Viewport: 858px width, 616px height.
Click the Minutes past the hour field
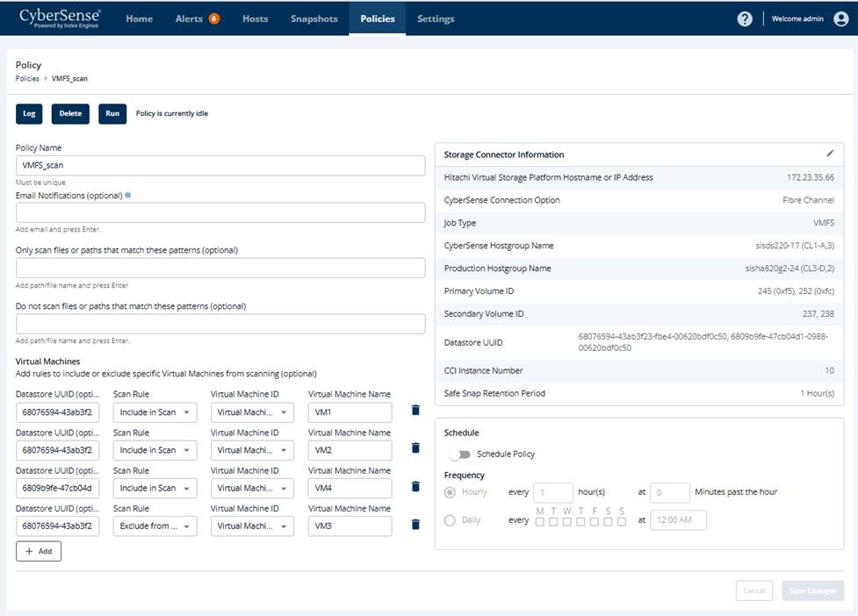click(670, 492)
